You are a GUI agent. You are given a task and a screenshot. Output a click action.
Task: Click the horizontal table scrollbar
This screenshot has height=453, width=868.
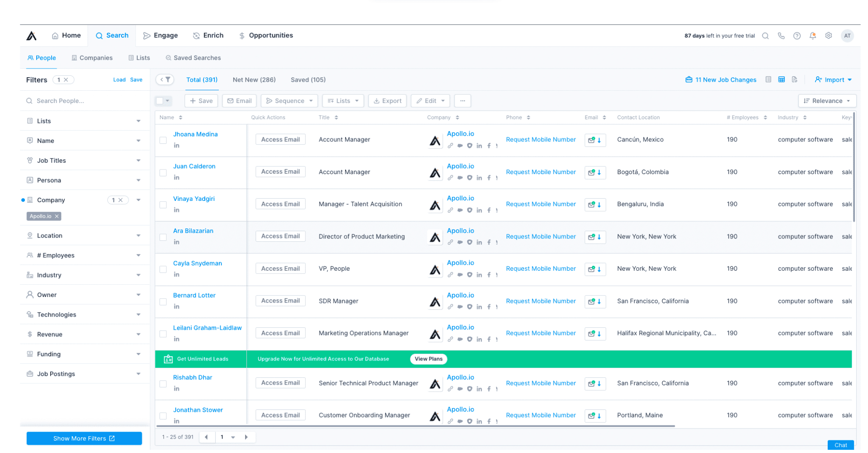click(x=415, y=426)
